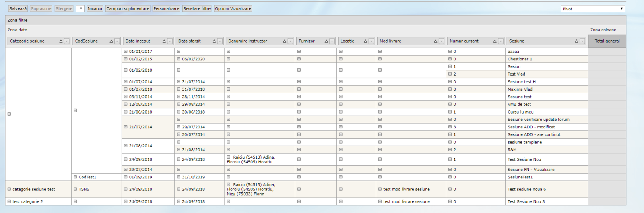Click the Salvează button
Screen dimensions: 644x213
point(18,8)
